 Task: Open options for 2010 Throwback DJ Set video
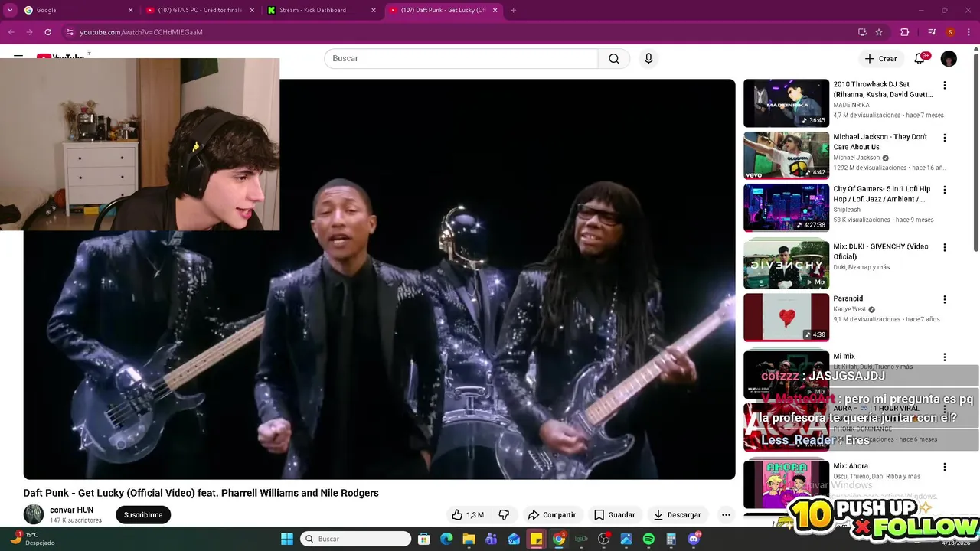[944, 86]
